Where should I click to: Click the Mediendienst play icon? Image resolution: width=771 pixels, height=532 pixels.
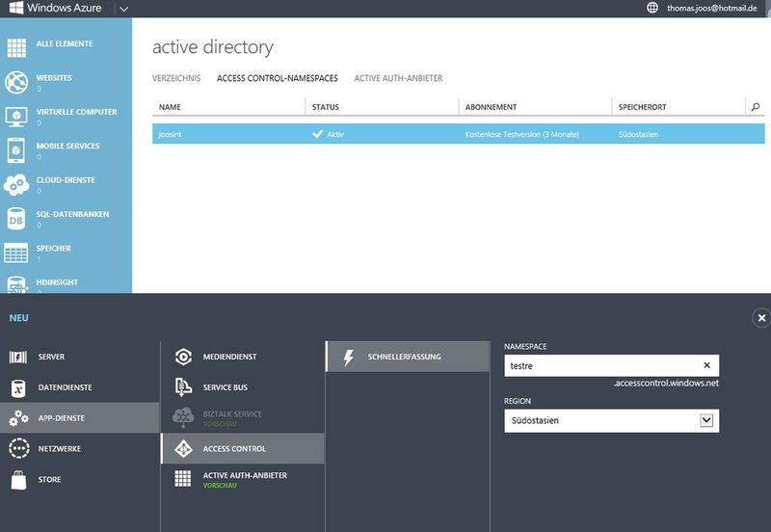point(183,357)
